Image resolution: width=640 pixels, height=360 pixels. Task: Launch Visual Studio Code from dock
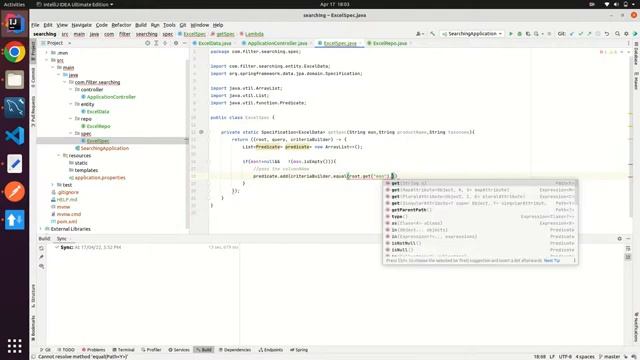pos(14,136)
